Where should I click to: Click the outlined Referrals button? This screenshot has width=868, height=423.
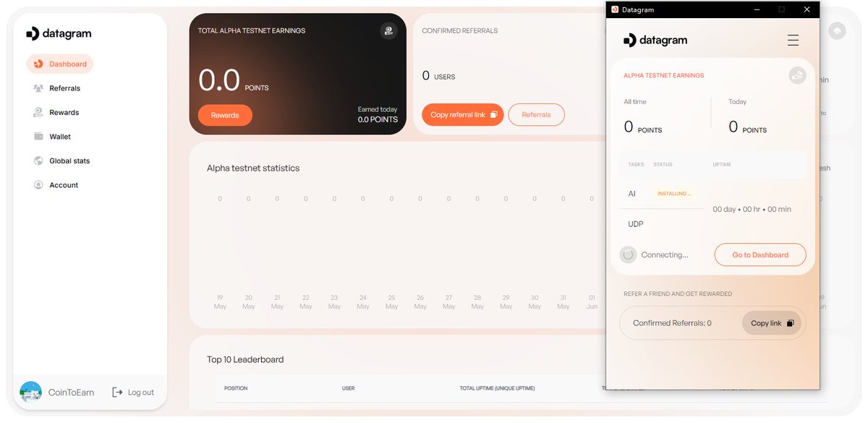point(536,114)
